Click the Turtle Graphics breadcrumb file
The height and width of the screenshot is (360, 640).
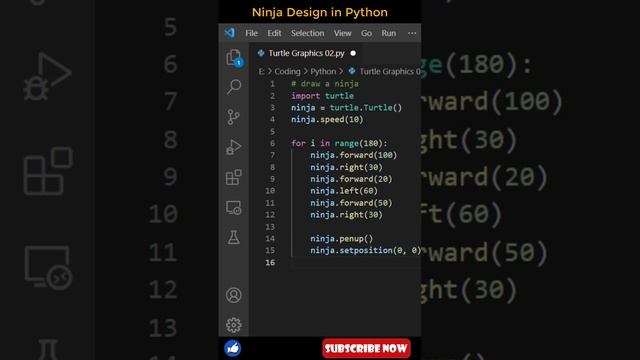(x=390, y=71)
